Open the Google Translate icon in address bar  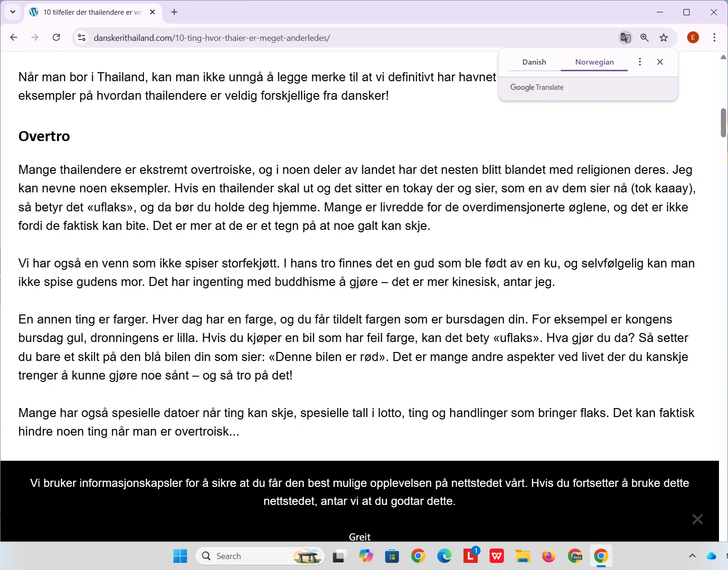pos(625,38)
